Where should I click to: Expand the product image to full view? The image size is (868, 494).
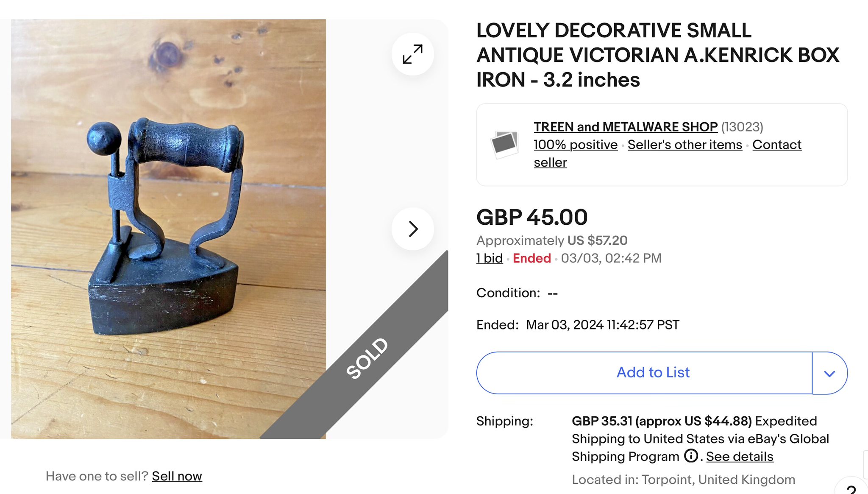click(x=412, y=54)
